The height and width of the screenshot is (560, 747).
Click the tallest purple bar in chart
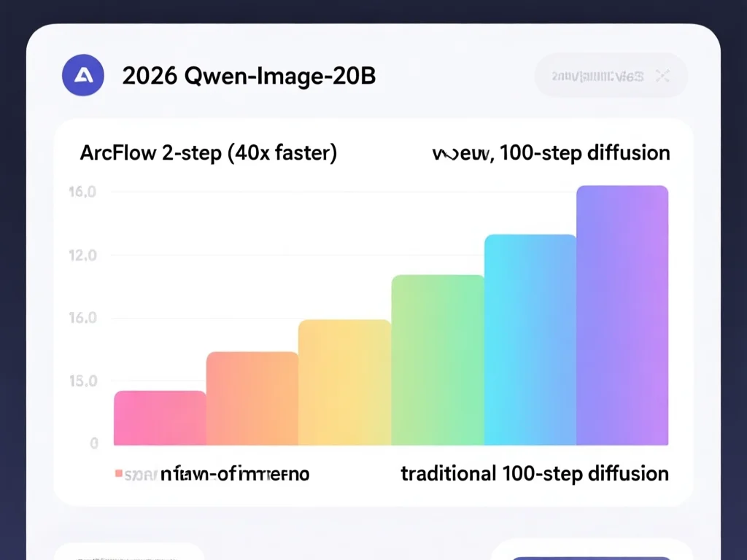pyautogui.click(x=622, y=315)
